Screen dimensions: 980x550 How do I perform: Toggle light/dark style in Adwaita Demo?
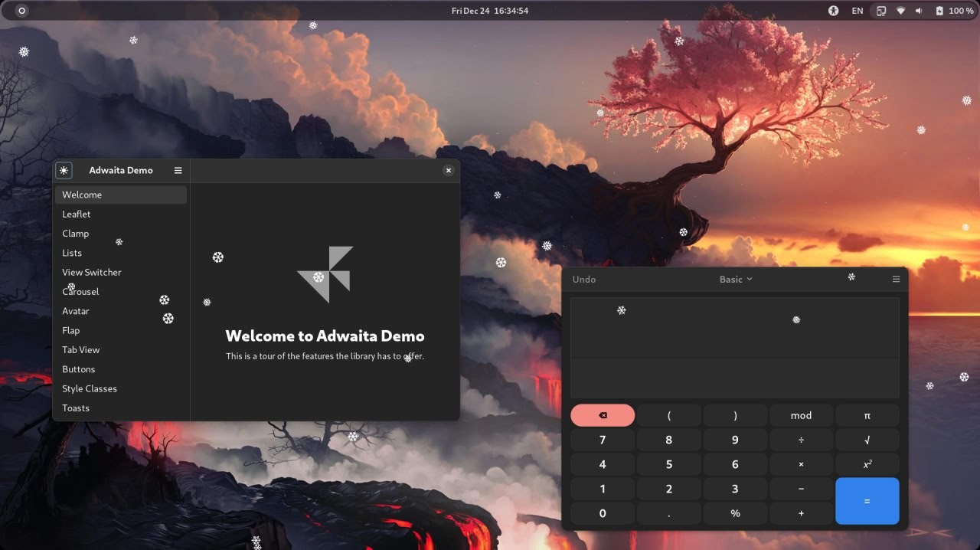tap(64, 170)
